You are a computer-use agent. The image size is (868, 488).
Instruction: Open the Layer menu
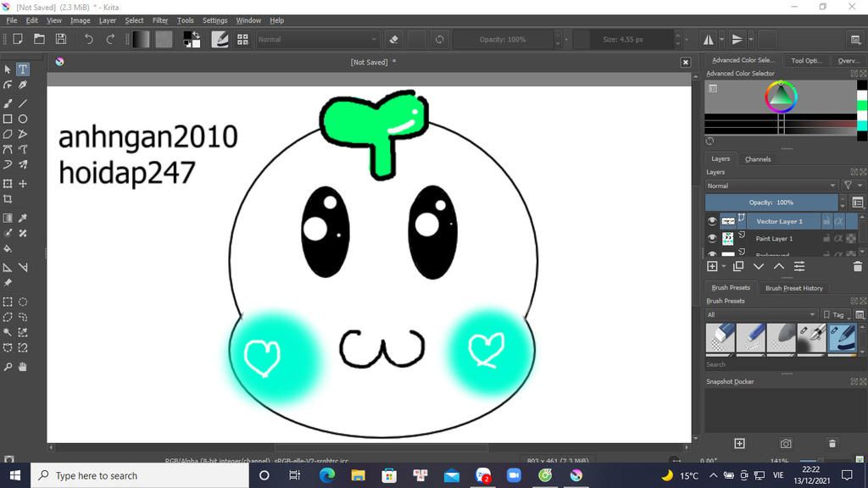(x=108, y=20)
